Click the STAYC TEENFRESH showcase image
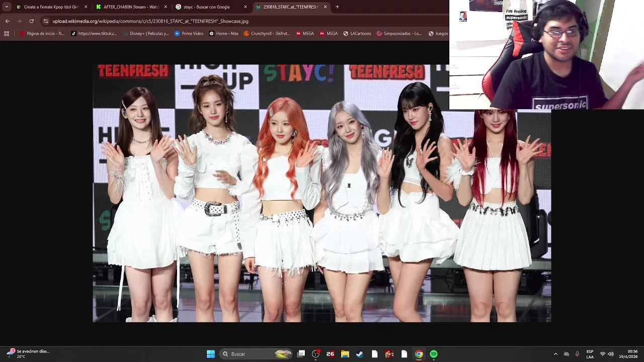This screenshot has width=644, height=362. pyautogui.click(x=322, y=193)
